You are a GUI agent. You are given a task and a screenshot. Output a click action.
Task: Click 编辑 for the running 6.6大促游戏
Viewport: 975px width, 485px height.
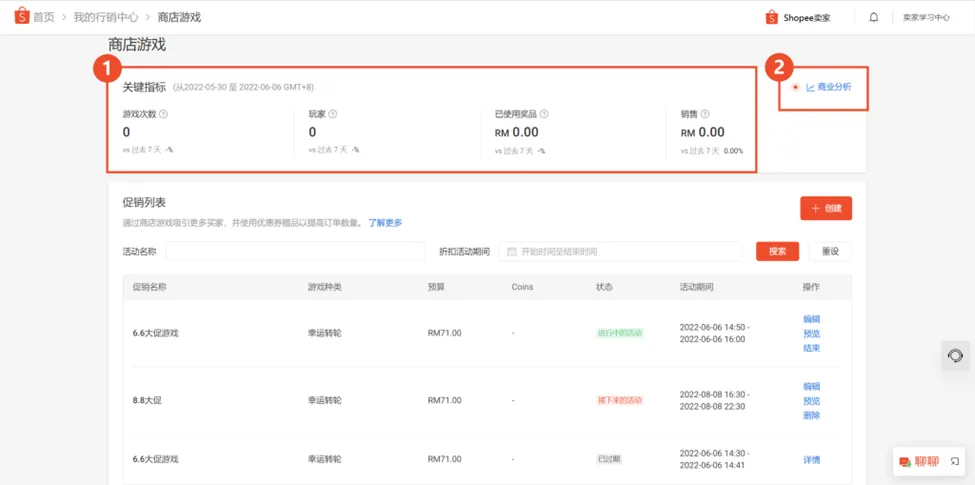click(811, 319)
